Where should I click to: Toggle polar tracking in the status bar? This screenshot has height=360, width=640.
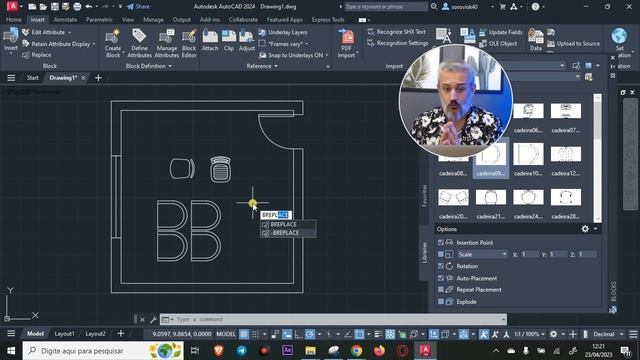(310, 334)
